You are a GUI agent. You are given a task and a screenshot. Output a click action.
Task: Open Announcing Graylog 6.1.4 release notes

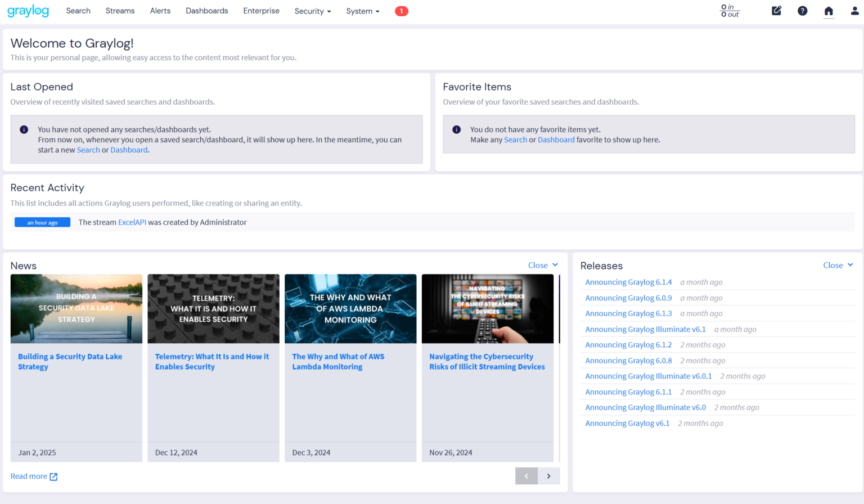click(628, 282)
